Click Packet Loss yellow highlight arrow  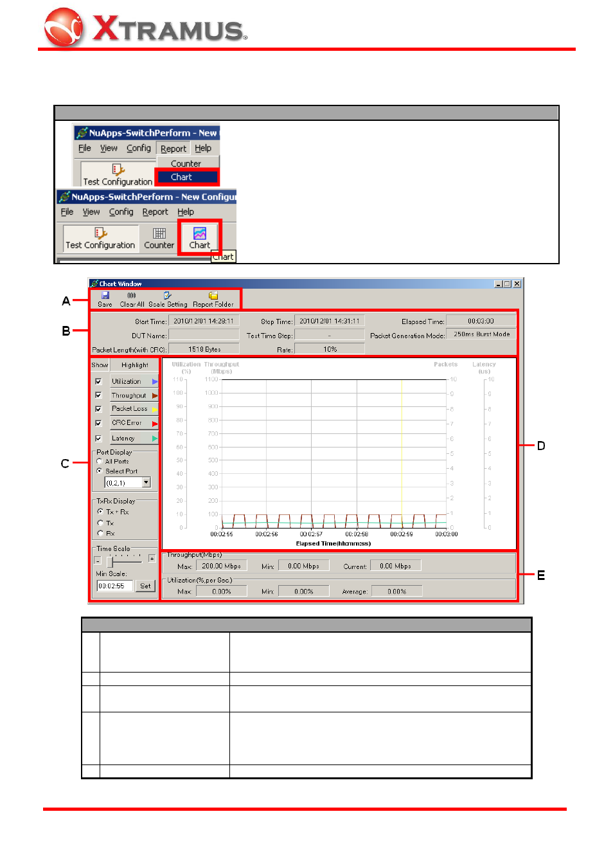(x=155, y=409)
